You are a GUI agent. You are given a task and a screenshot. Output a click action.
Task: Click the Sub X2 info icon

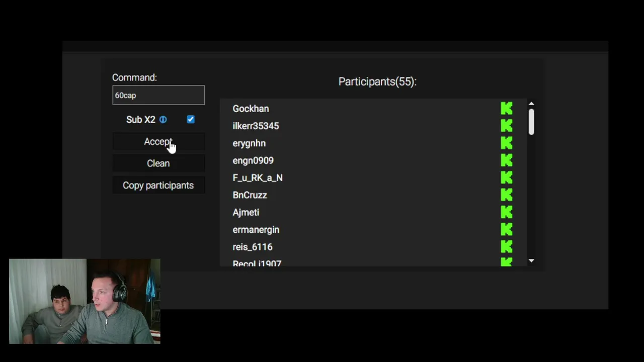tap(163, 120)
